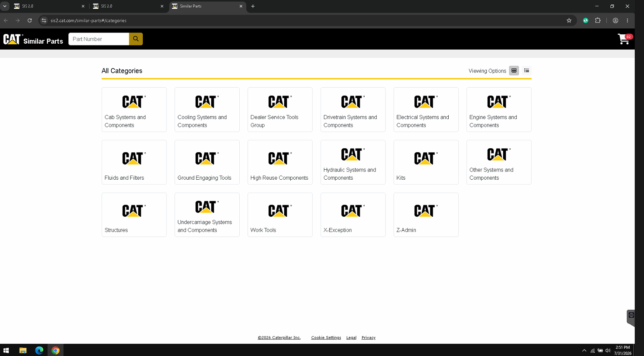The width and height of the screenshot is (644, 356).
Task: Open File Explorer from the taskbar
Action: pos(23,350)
